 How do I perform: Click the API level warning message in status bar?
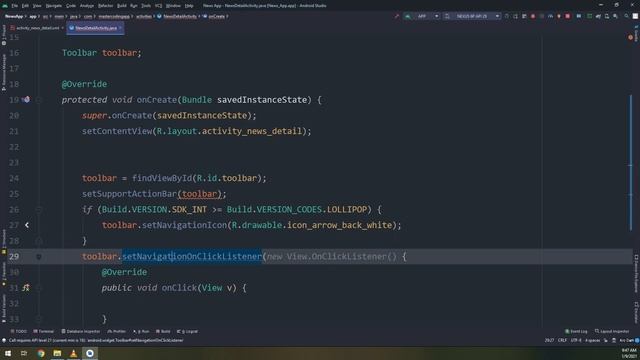(96, 340)
